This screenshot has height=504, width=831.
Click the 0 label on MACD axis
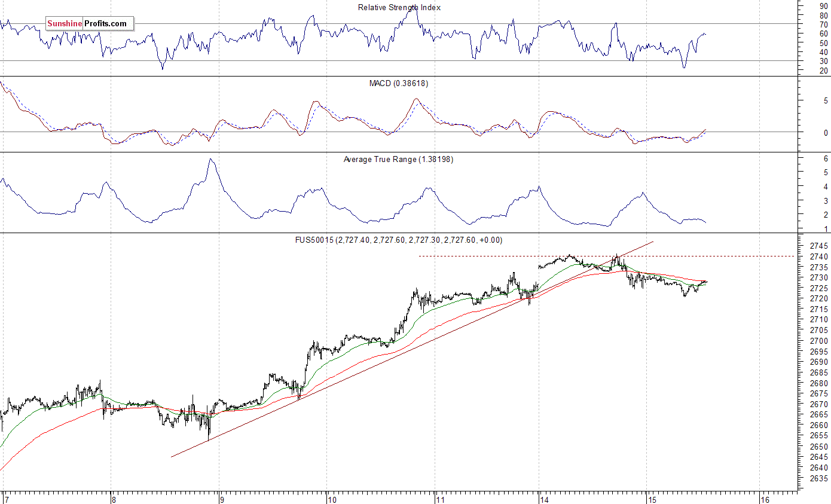click(826, 133)
